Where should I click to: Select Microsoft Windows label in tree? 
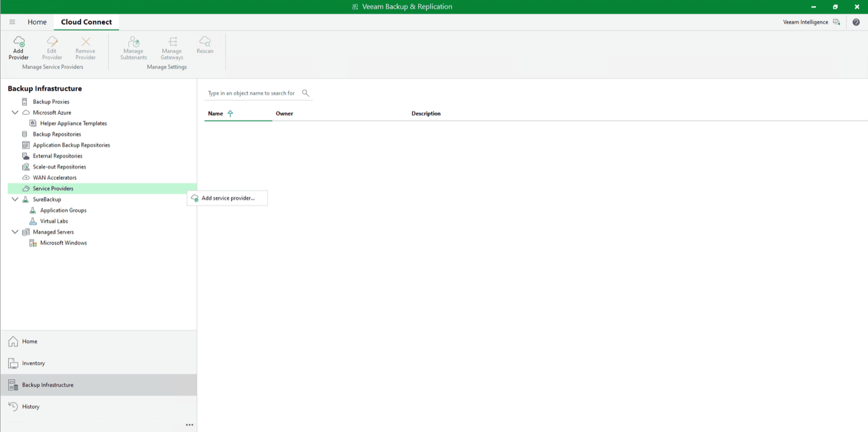[64, 243]
